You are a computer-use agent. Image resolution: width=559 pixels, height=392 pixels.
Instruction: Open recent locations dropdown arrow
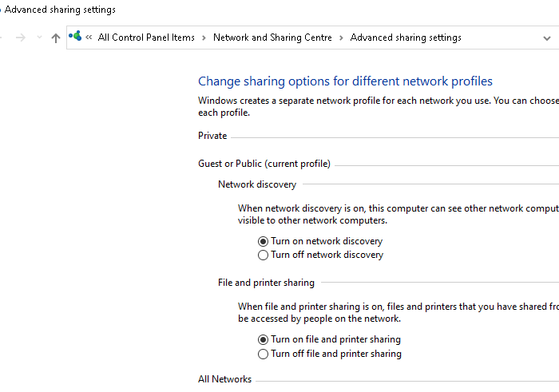point(40,37)
